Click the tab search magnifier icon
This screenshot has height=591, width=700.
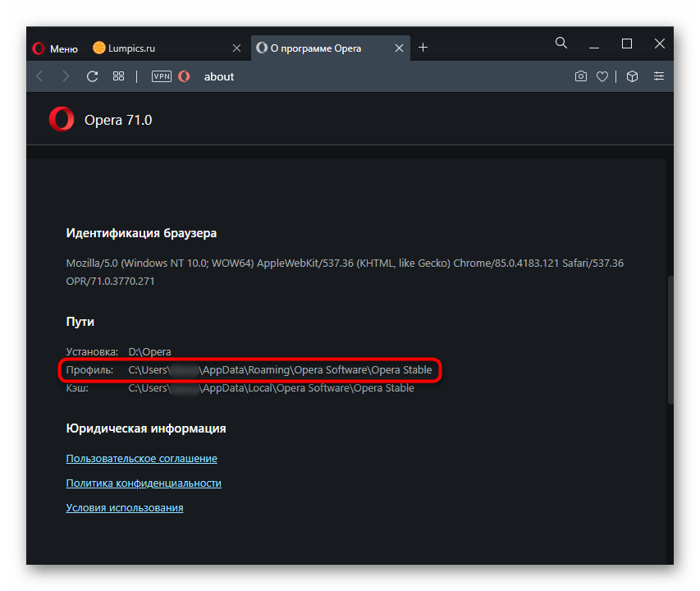[x=561, y=44]
